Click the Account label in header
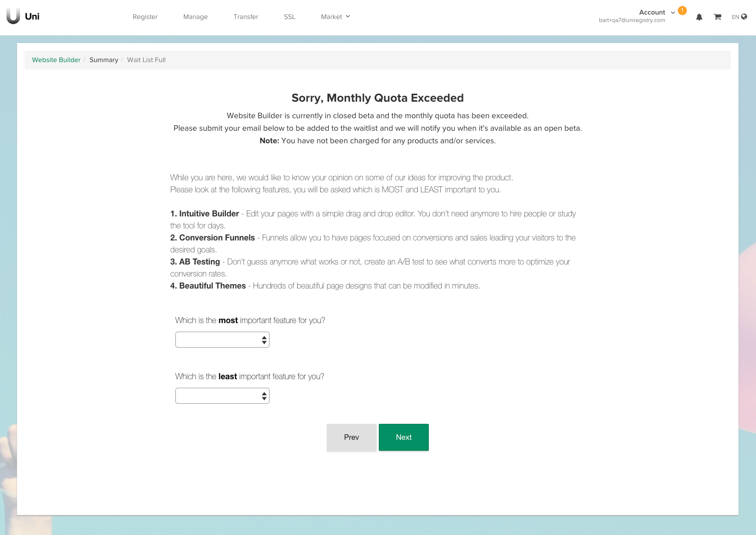The width and height of the screenshot is (756, 535). click(652, 12)
